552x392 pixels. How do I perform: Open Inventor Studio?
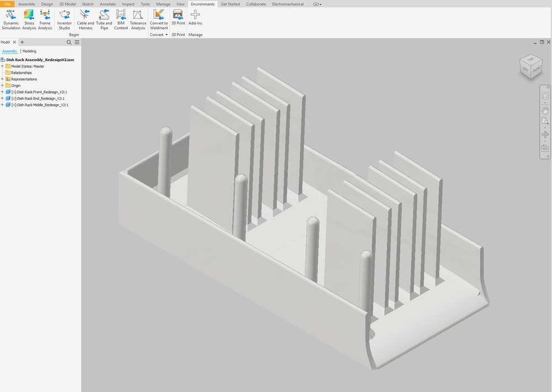(x=64, y=20)
